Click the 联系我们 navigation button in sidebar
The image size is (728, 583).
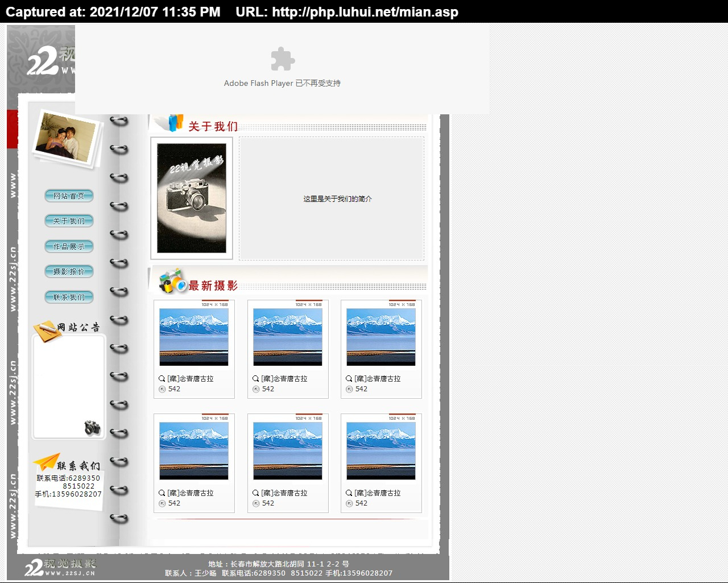(x=69, y=297)
